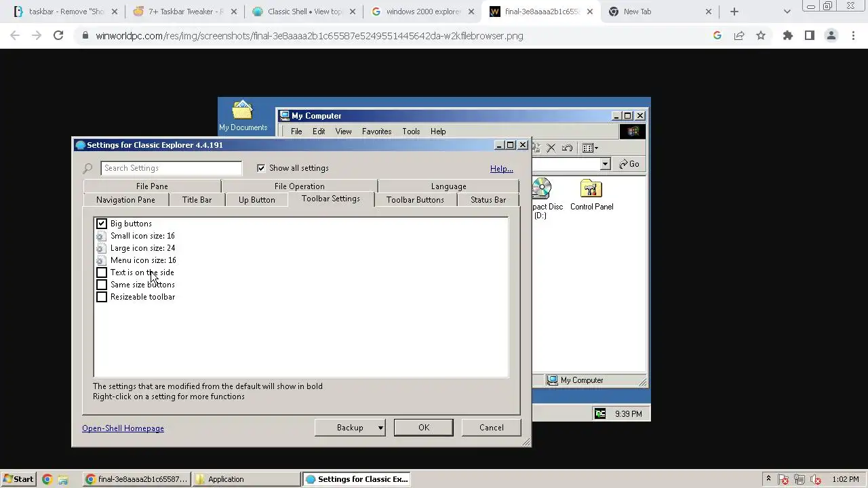The height and width of the screenshot is (488, 868).
Task: Open the Chrome profile avatar
Action: point(831,35)
